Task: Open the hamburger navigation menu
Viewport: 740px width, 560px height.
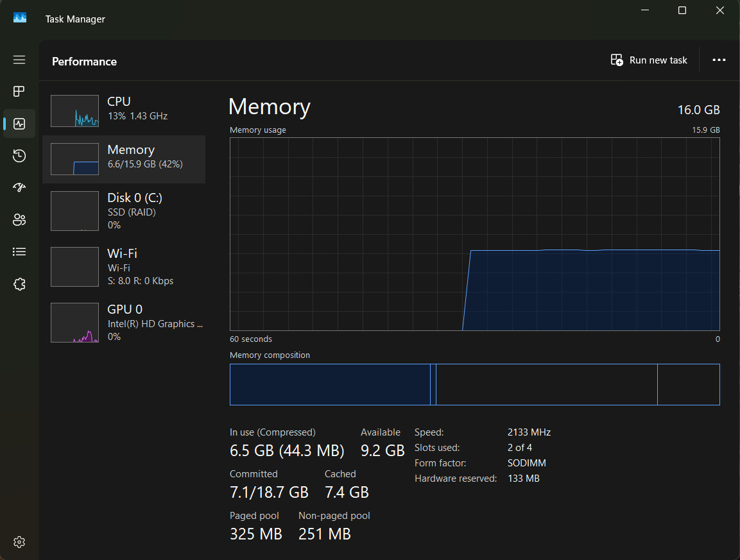Action: 19,60
